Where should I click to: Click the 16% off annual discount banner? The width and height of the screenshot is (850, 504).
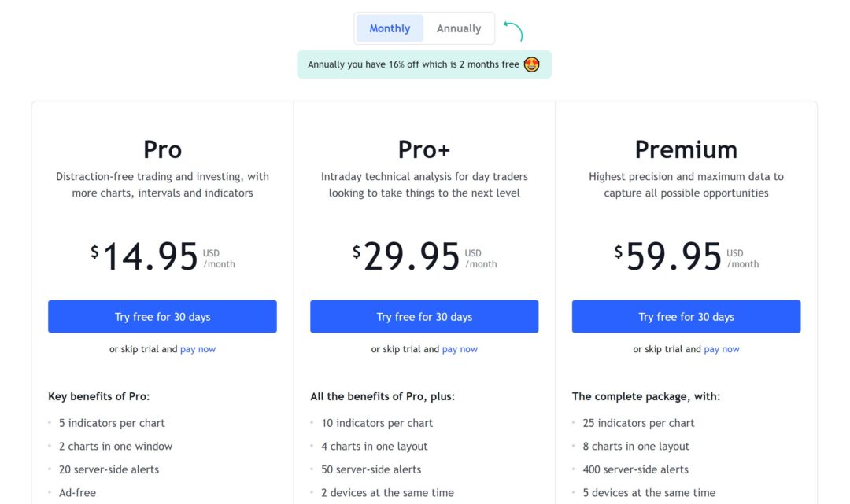[x=424, y=64]
